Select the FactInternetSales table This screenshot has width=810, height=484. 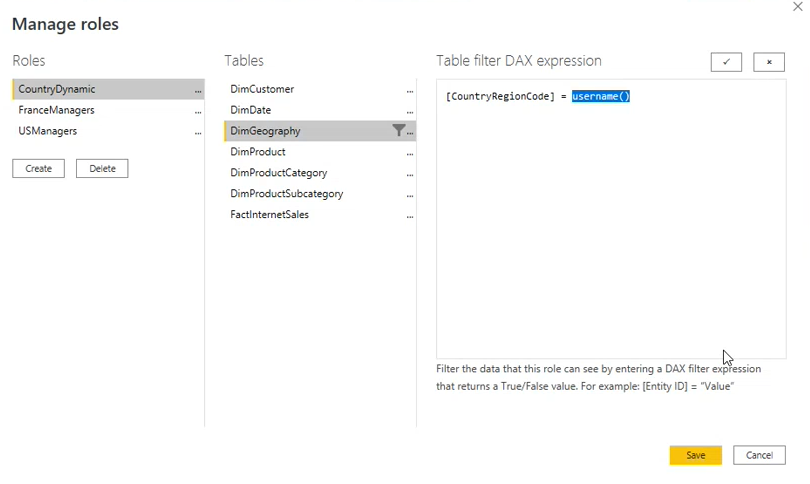(269, 215)
